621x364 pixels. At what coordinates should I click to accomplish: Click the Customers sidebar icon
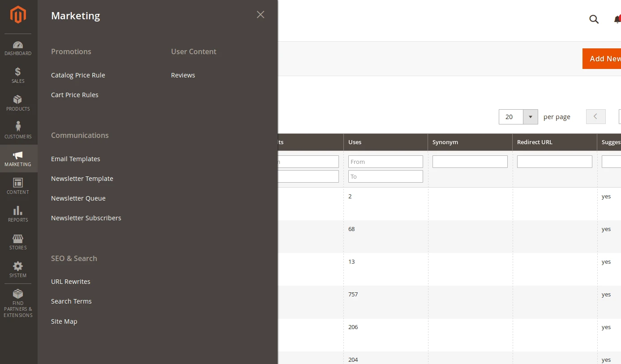click(x=18, y=130)
